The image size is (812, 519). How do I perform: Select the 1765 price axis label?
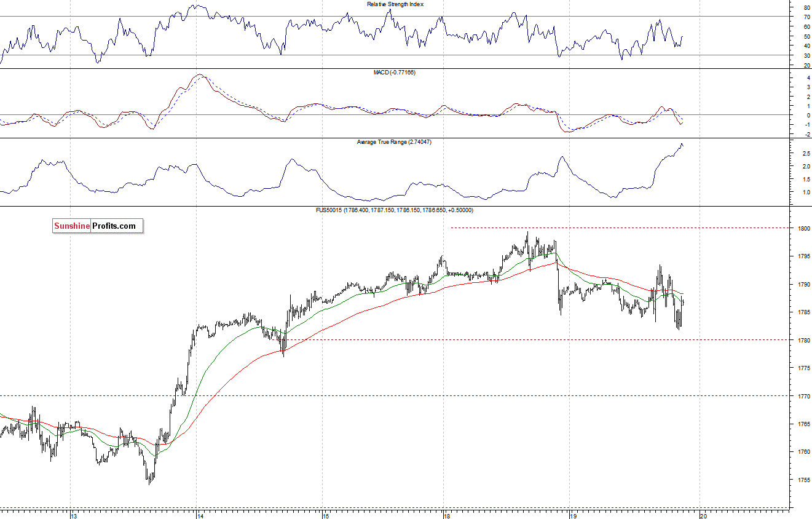click(803, 424)
